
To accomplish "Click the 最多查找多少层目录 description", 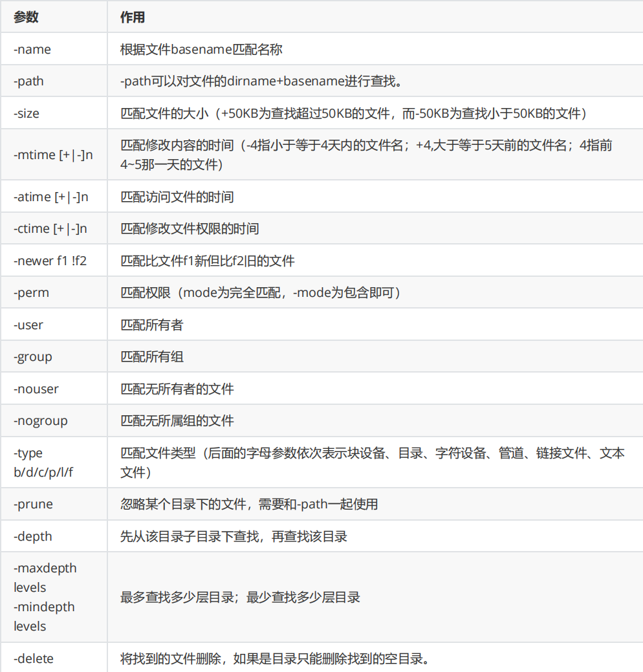I will click(x=240, y=597).
